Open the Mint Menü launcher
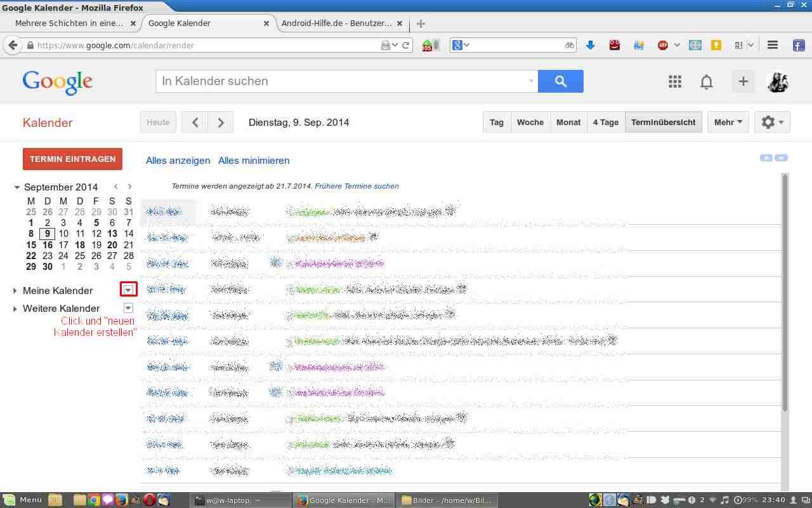The image size is (812, 508). [x=23, y=500]
